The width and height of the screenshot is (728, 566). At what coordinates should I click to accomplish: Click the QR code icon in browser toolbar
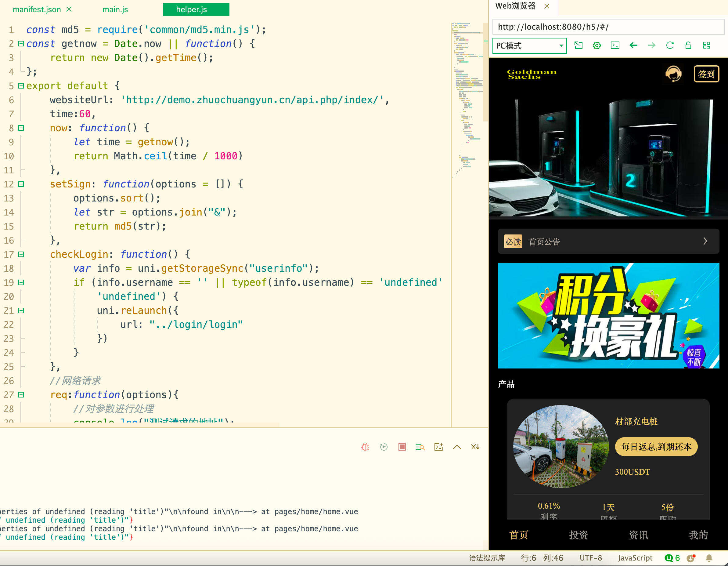pyautogui.click(x=706, y=45)
